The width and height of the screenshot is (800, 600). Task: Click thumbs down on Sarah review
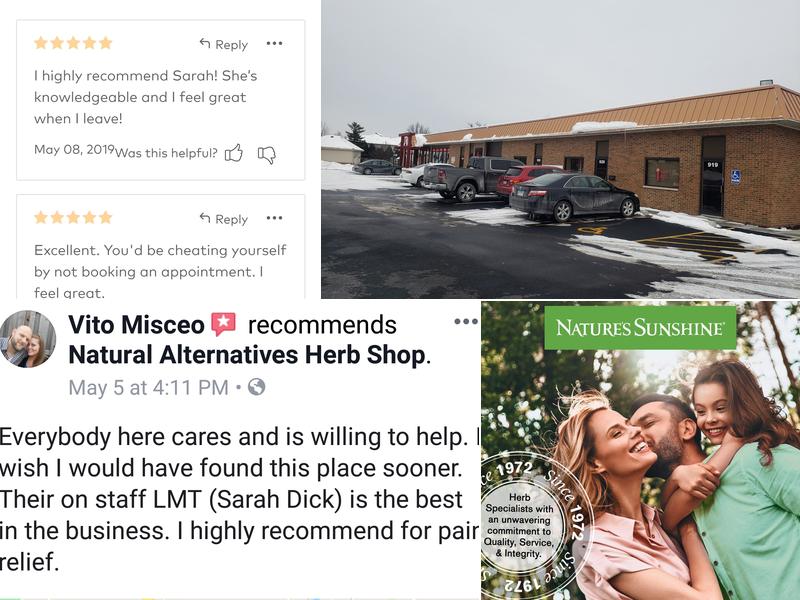pos(266,154)
